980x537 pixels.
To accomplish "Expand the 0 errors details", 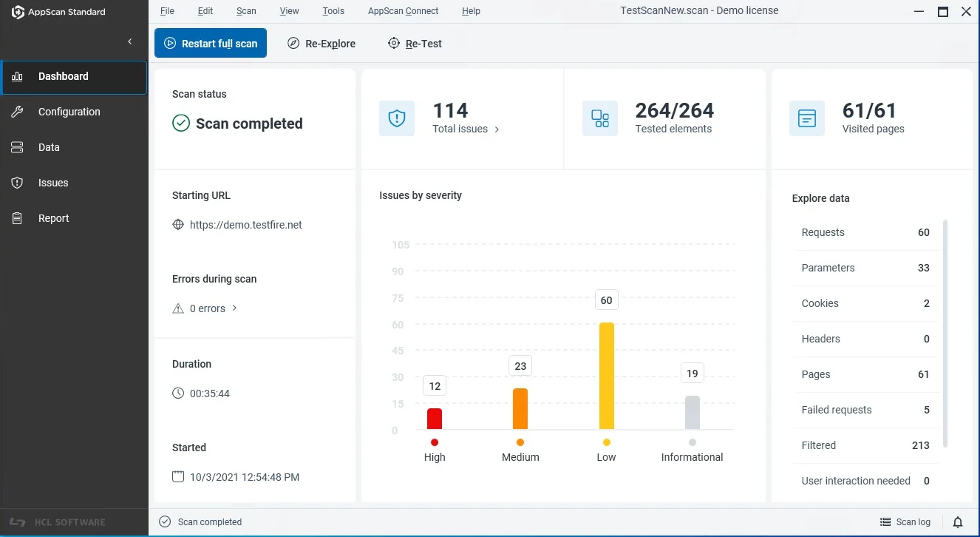I will click(x=234, y=308).
